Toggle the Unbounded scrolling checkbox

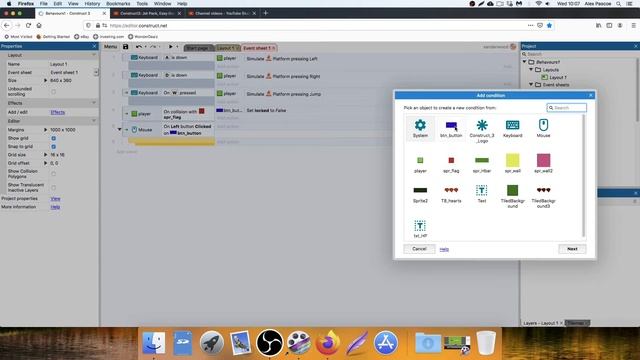pyautogui.click(x=53, y=91)
